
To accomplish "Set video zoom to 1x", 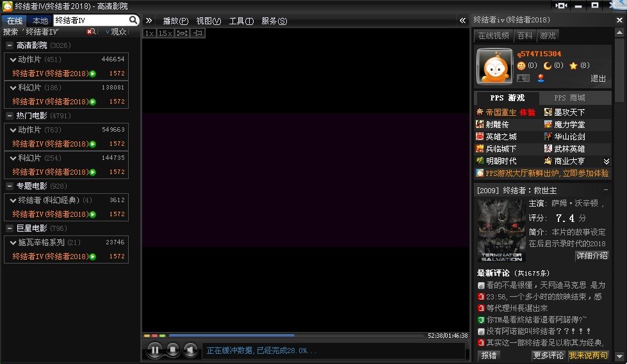I will (x=149, y=33).
